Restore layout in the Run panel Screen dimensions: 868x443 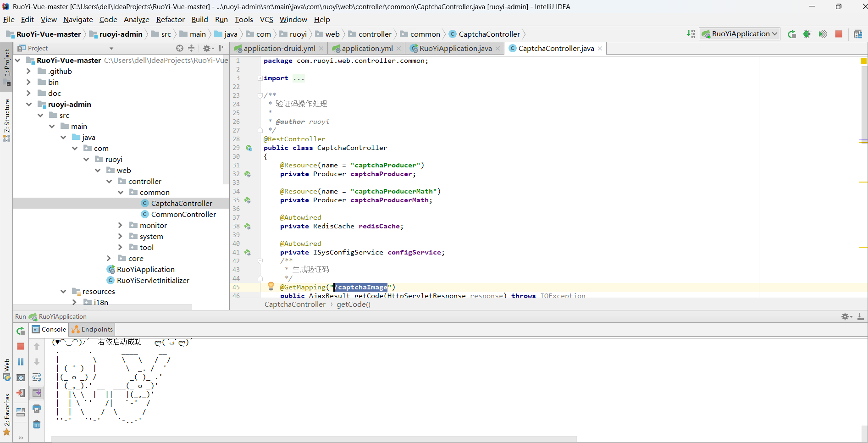pyautogui.click(x=21, y=412)
